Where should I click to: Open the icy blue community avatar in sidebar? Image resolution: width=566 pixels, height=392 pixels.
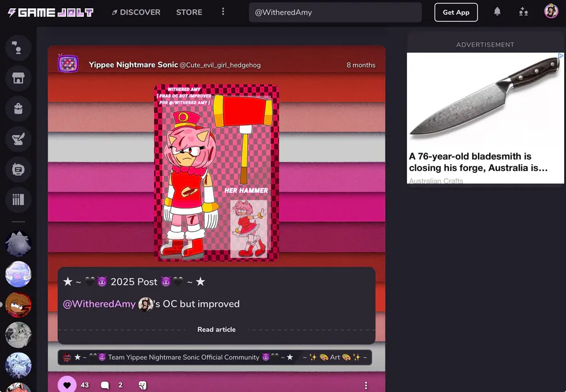tap(18, 366)
